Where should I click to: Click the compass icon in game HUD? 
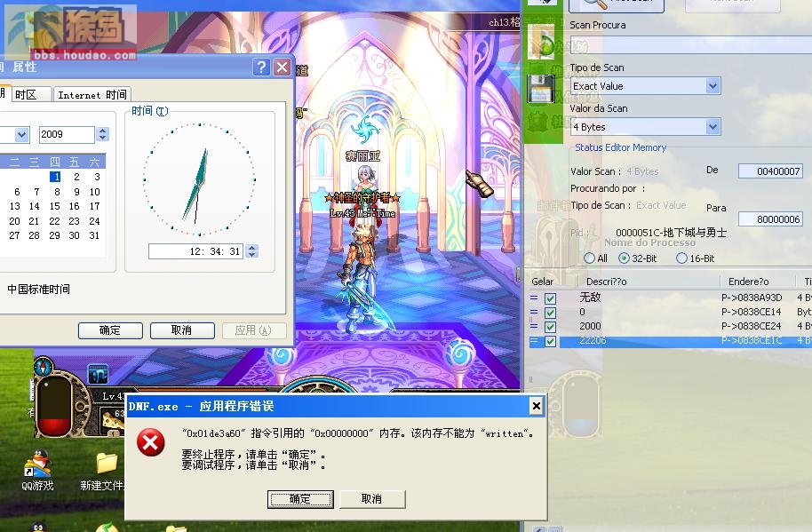point(43,367)
